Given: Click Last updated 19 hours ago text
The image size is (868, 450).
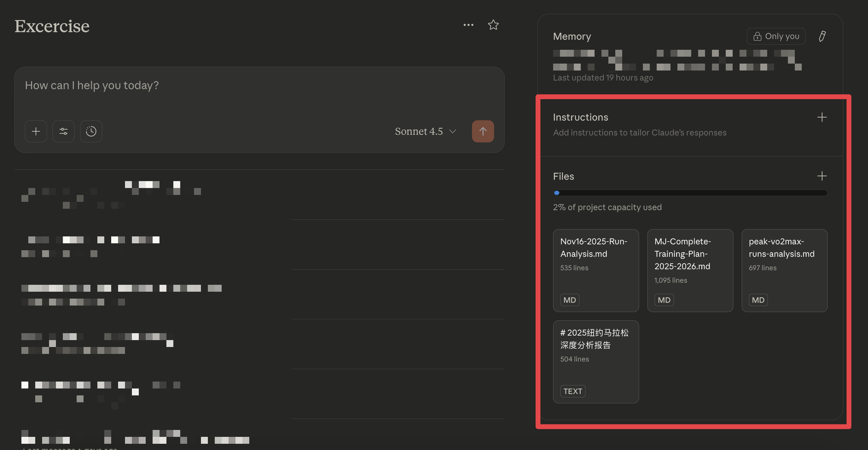Looking at the screenshot, I should [603, 77].
